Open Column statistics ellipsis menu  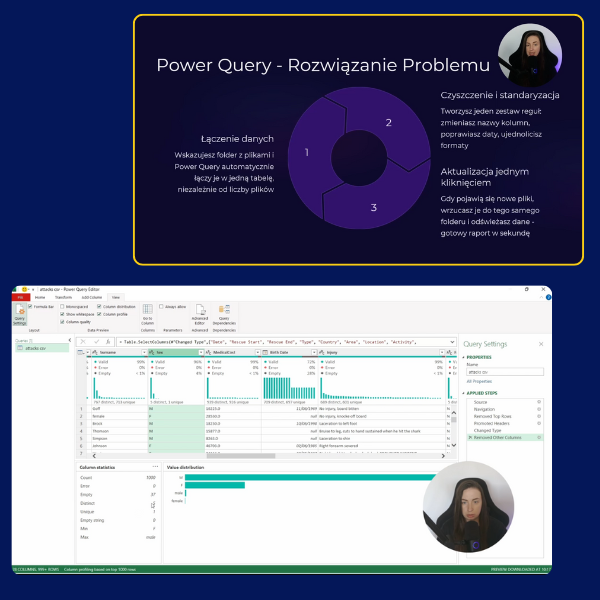pyautogui.click(x=155, y=467)
